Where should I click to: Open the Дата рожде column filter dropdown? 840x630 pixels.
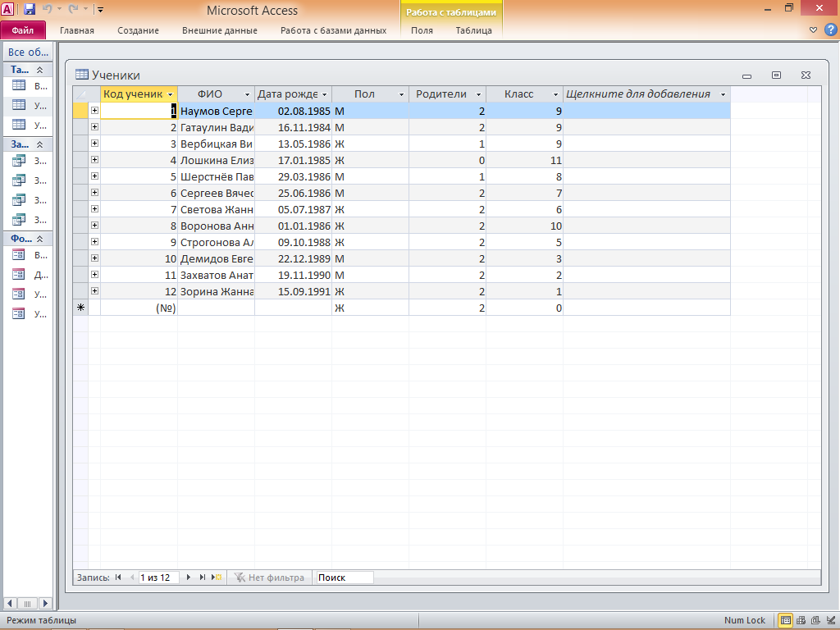pos(325,94)
